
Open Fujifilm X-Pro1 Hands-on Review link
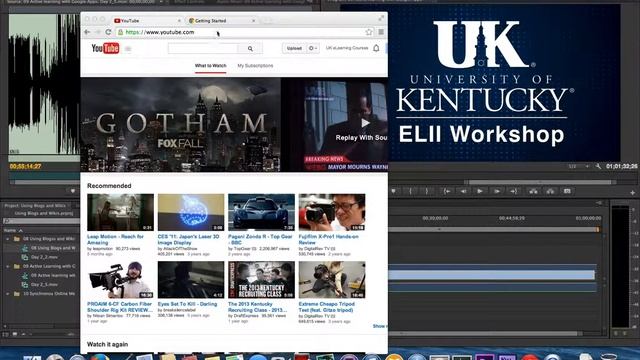(328, 240)
